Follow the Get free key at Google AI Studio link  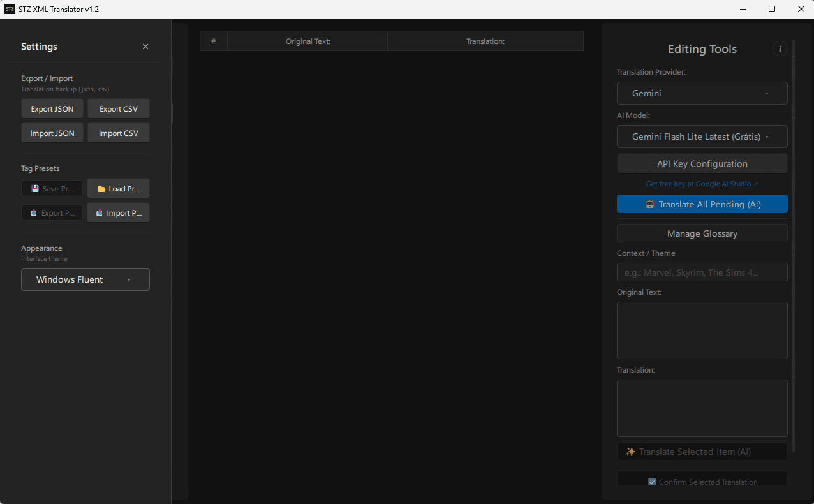tap(702, 184)
